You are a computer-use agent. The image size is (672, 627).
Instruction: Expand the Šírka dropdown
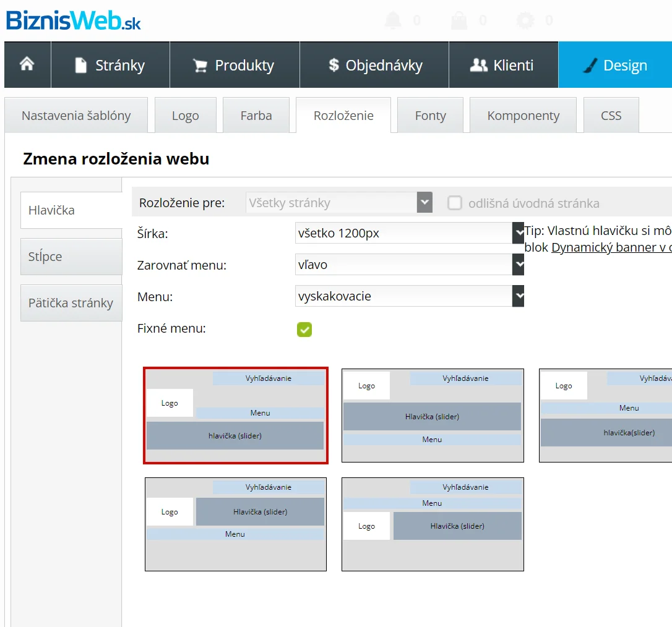click(x=410, y=233)
